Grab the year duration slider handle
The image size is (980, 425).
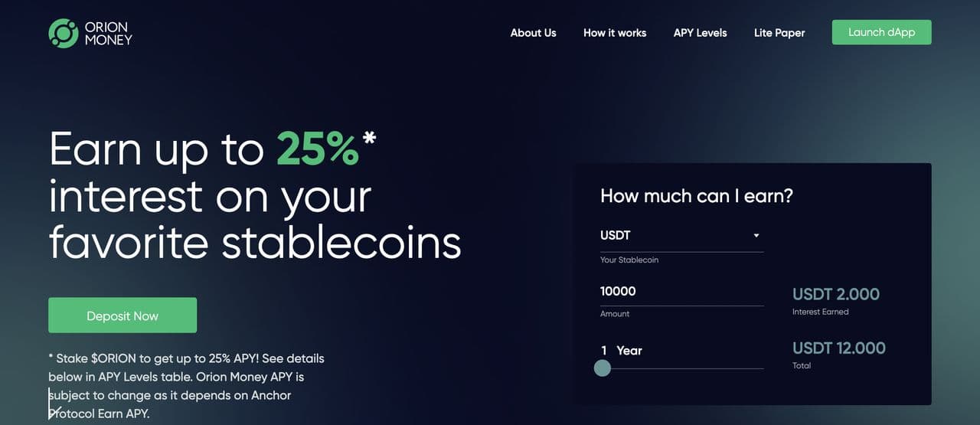point(603,368)
